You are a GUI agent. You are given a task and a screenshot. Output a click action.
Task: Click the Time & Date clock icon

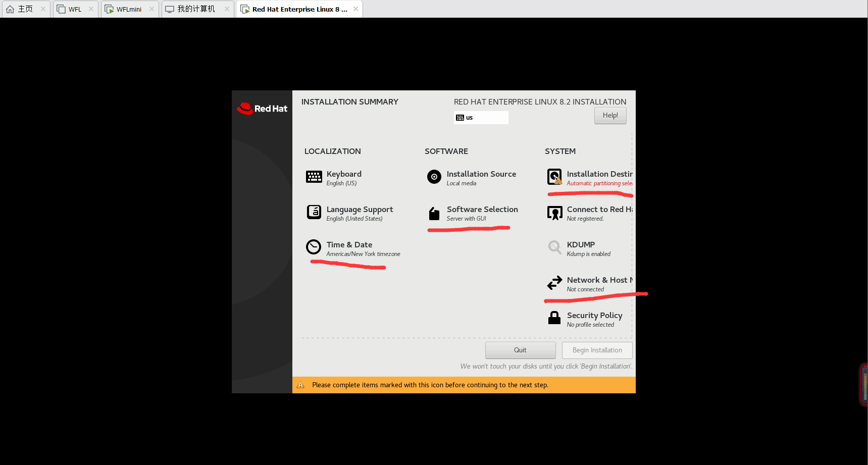click(x=314, y=247)
